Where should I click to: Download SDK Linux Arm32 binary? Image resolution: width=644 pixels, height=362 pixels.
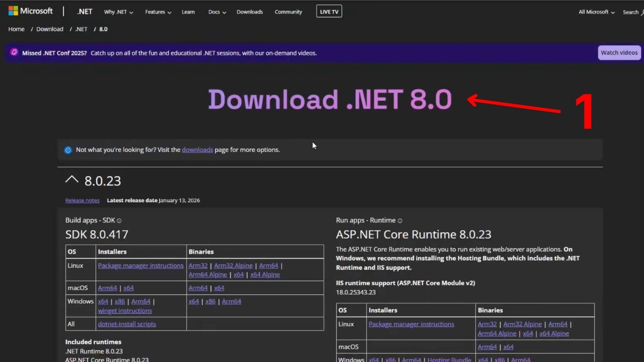coord(198,265)
